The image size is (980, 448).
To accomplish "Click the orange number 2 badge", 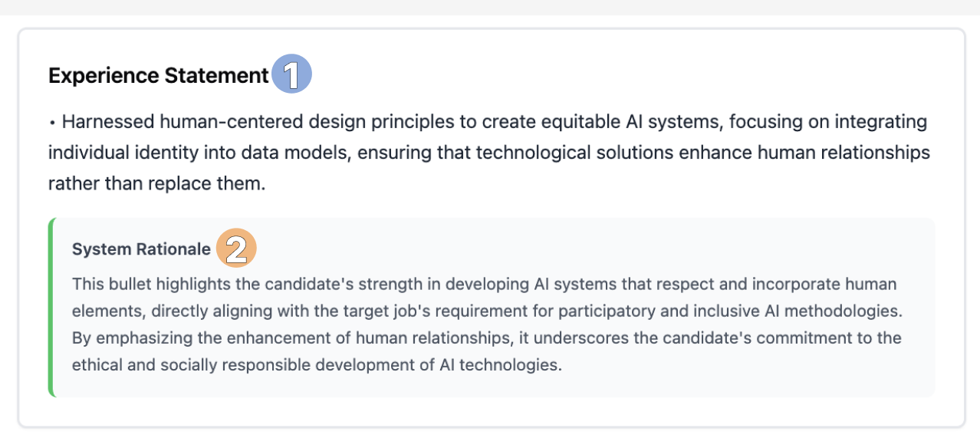I will click(235, 249).
